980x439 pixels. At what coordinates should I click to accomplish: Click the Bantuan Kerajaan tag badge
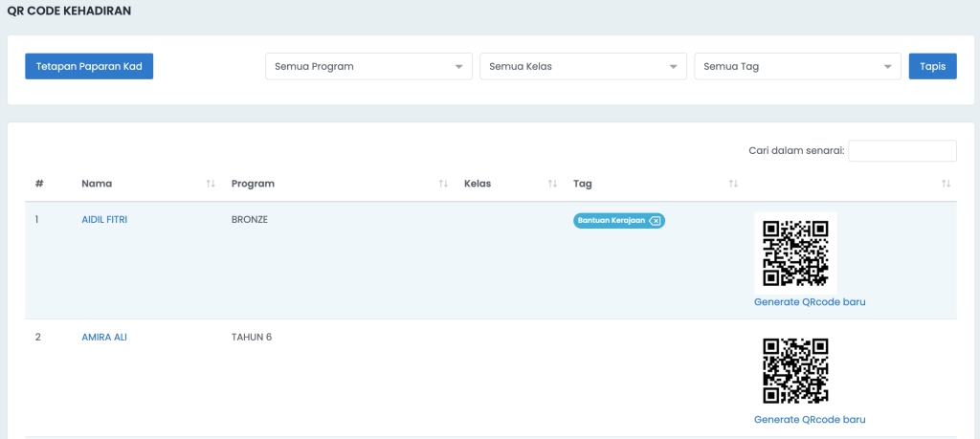pos(612,220)
